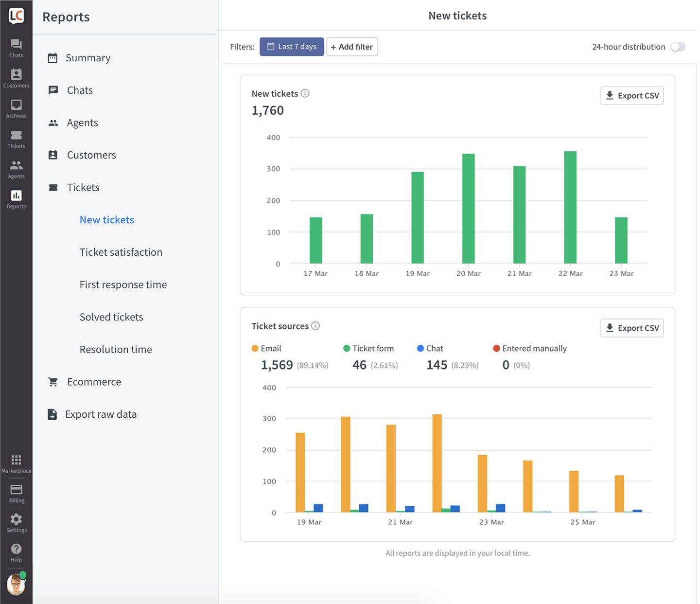Click the 145 Chat ticket count
700x604 pixels.
[437, 365]
